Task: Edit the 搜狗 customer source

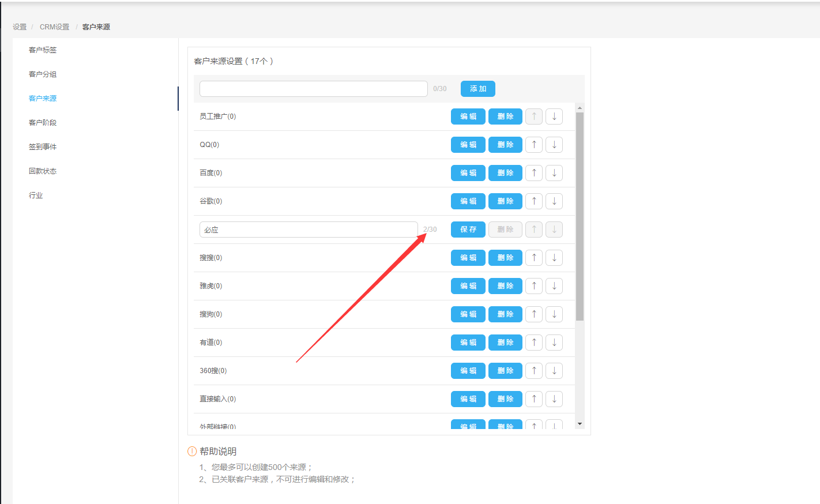Action: [x=468, y=314]
